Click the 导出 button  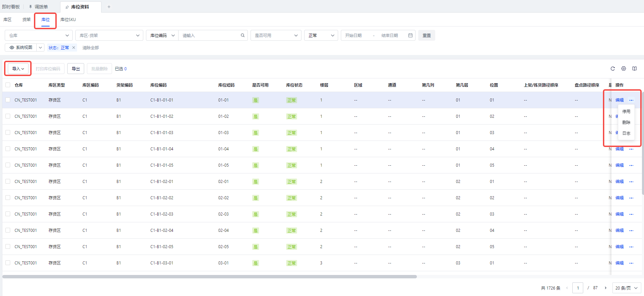(x=76, y=69)
